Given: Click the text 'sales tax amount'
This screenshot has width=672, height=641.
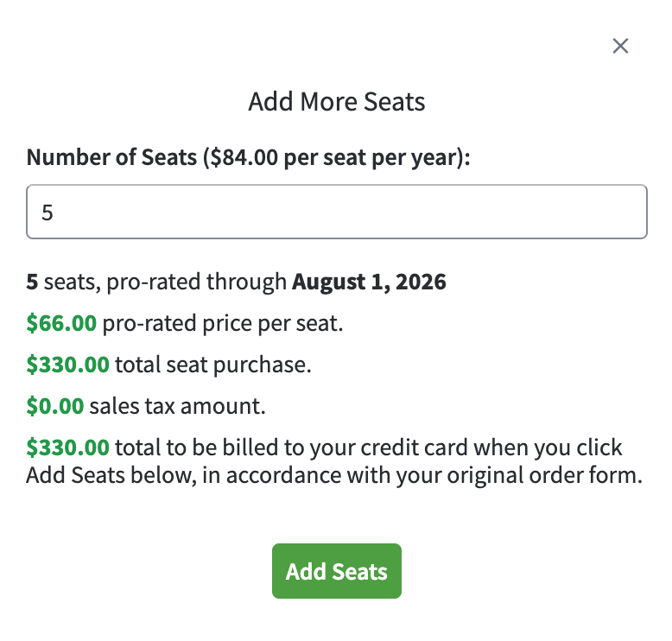Looking at the screenshot, I should click(x=175, y=406).
